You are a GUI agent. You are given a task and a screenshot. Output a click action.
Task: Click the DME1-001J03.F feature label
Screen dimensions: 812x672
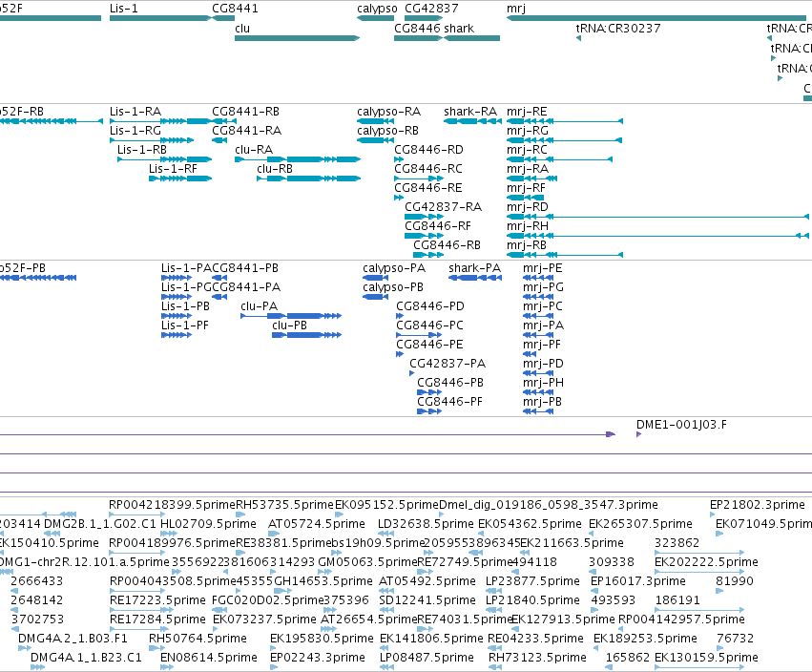[x=681, y=425]
